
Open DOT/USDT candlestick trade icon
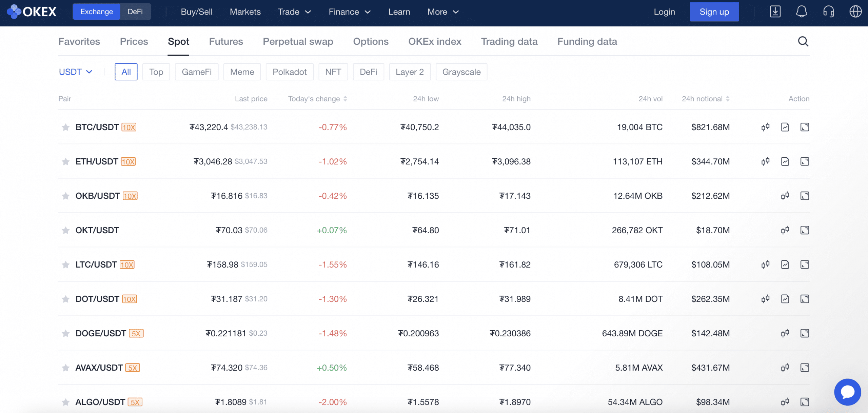(765, 299)
